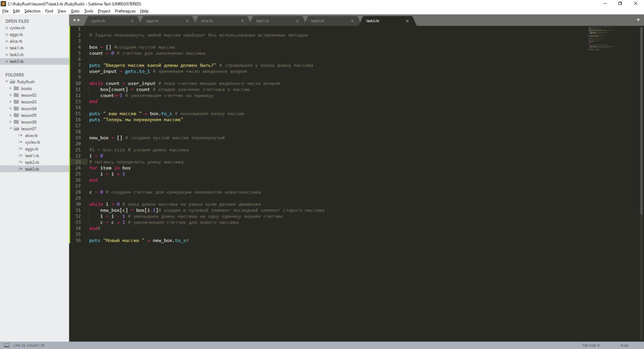The width and height of the screenshot is (644, 349).
Task: Close task2.rb in Open Files list
Action: [x=7, y=54]
